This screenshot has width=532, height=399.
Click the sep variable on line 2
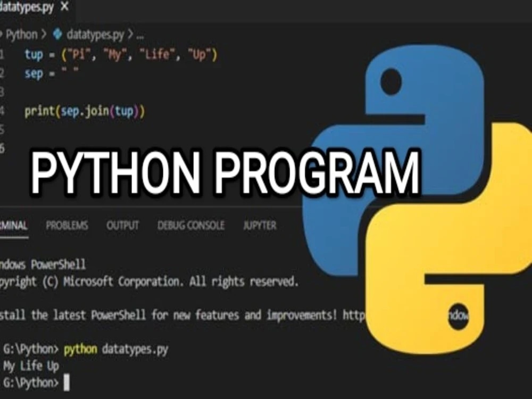pos(33,74)
